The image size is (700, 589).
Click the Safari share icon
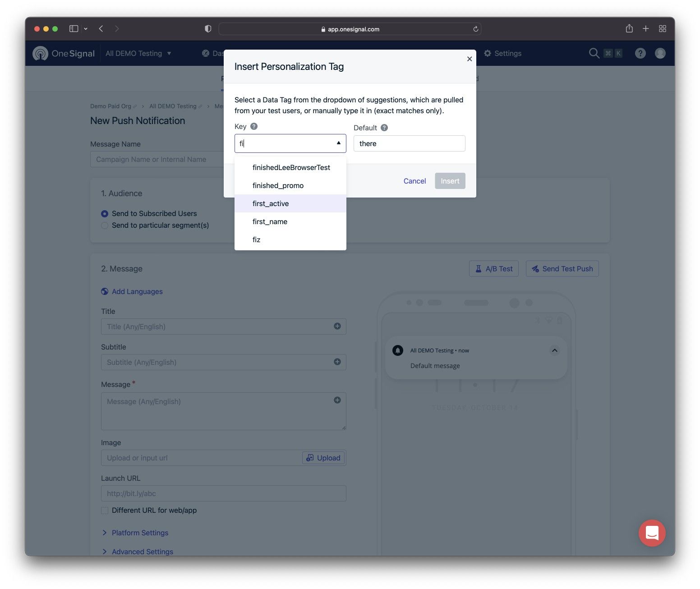point(629,28)
